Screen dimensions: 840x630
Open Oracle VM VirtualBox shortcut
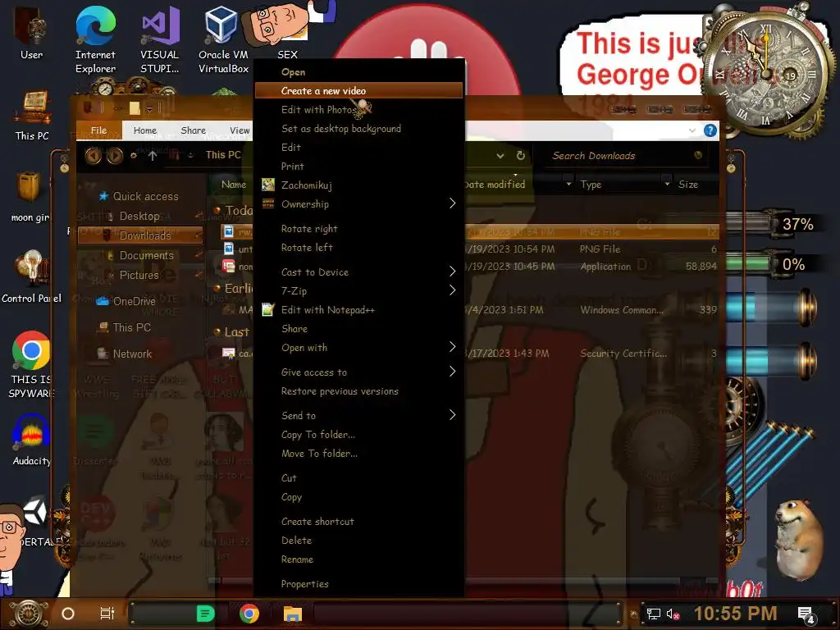pos(223,39)
